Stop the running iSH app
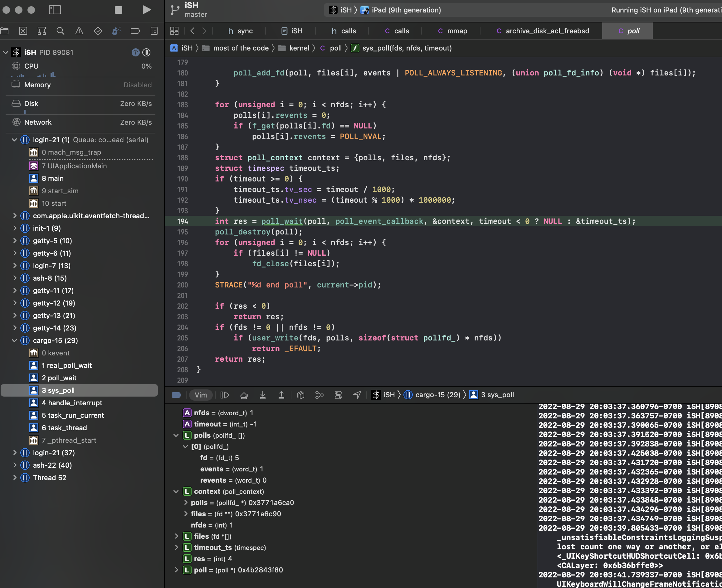Viewport: 722px width, 588px height. click(118, 10)
